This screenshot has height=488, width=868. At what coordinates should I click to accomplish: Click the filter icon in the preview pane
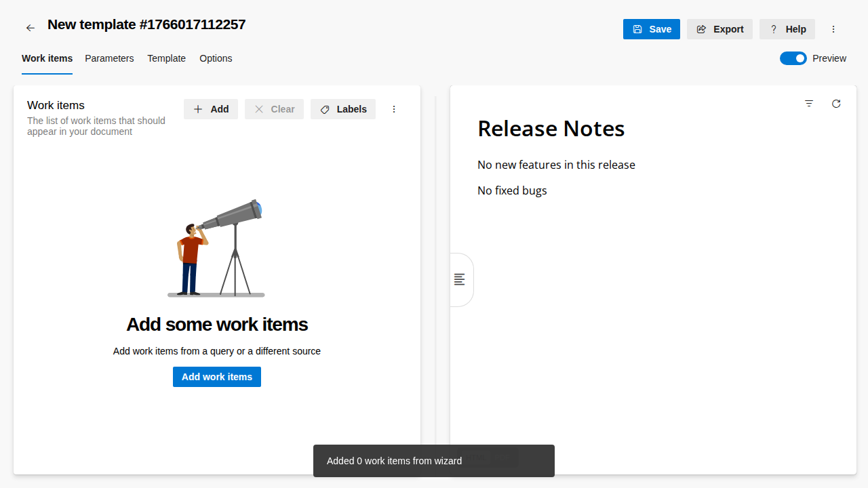809,104
